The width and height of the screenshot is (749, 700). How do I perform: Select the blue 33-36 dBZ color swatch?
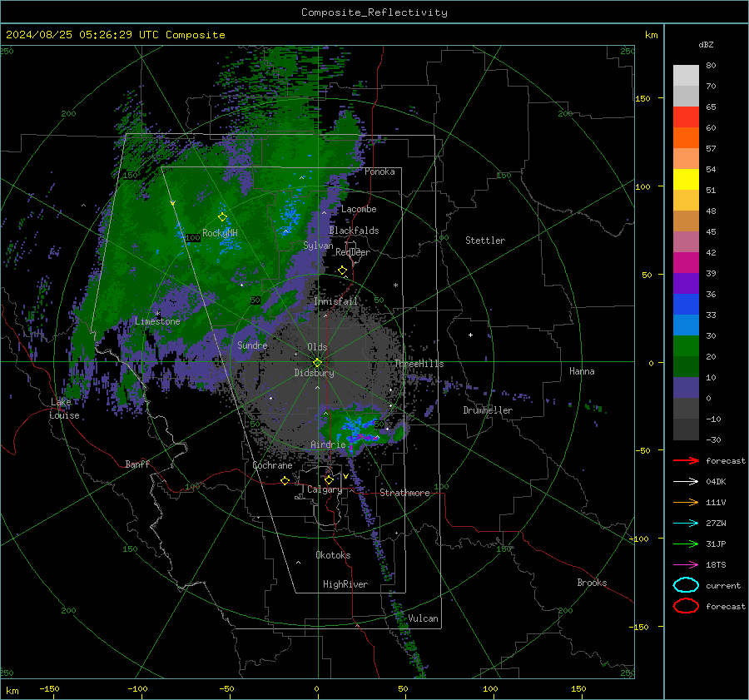(x=686, y=305)
